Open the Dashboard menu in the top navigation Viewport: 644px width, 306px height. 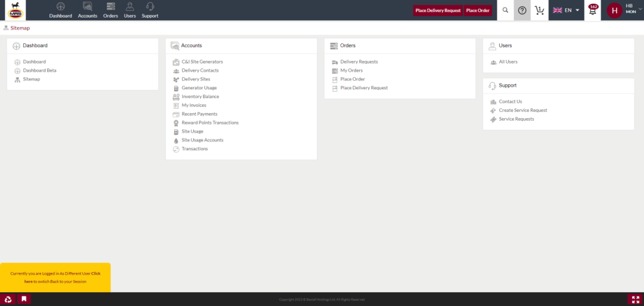[x=60, y=10]
